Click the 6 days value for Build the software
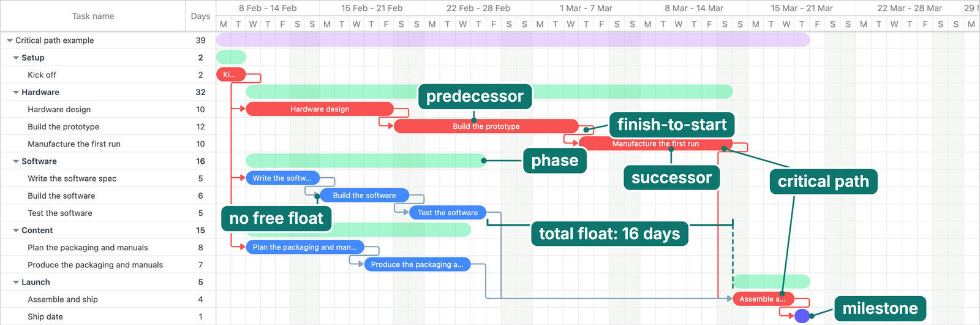This screenshot has height=325, width=980. pyautogui.click(x=200, y=196)
